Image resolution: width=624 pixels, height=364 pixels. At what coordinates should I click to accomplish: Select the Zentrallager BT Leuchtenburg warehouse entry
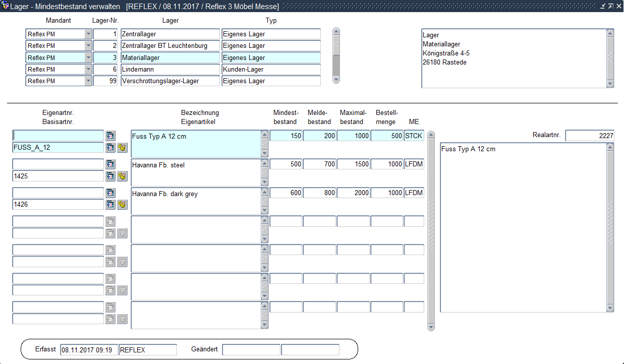(170, 46)
